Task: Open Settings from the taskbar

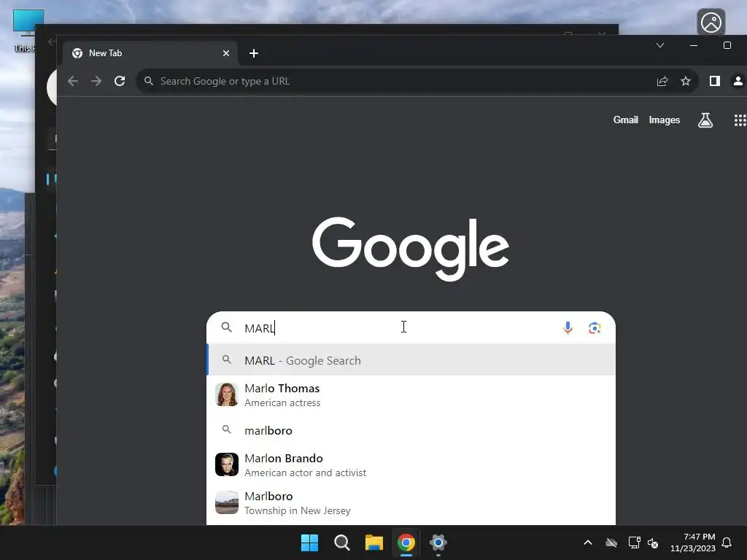Action: pyautogui.click(x=438, y=542)
